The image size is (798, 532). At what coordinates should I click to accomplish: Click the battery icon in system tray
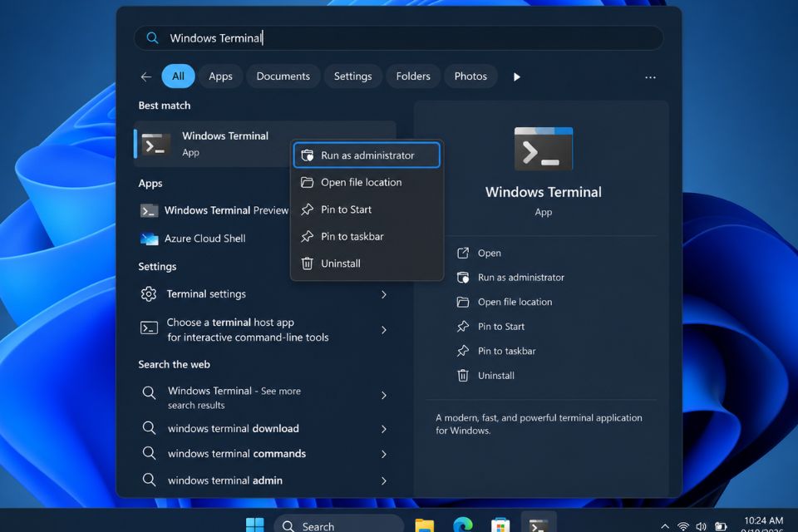[720, 526]
